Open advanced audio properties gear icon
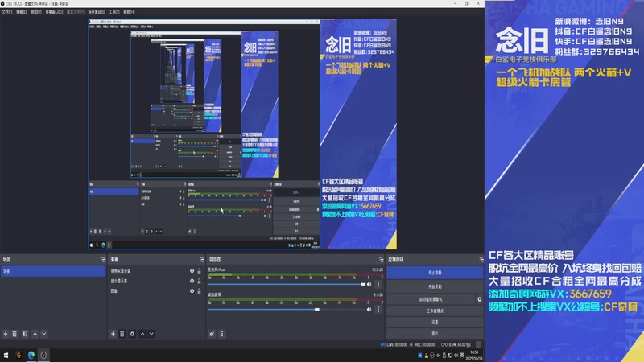Screen dimensions: 644x362 tap(212, 334)
